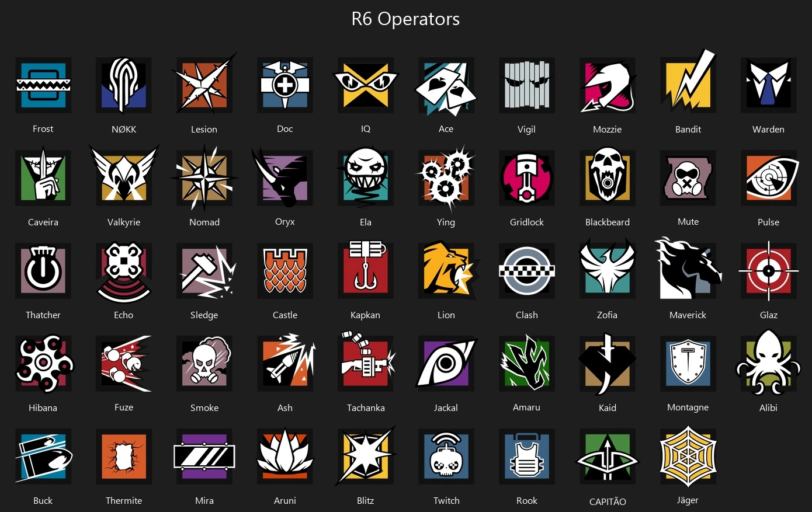Select the Frost operator icon
The height and width of the screenshot is (512, 812).
(x=43, y=85)
